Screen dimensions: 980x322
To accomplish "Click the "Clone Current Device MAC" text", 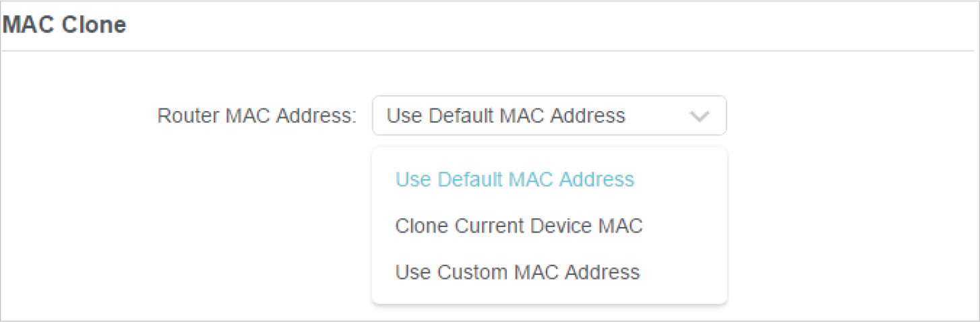I will [518, 226].
